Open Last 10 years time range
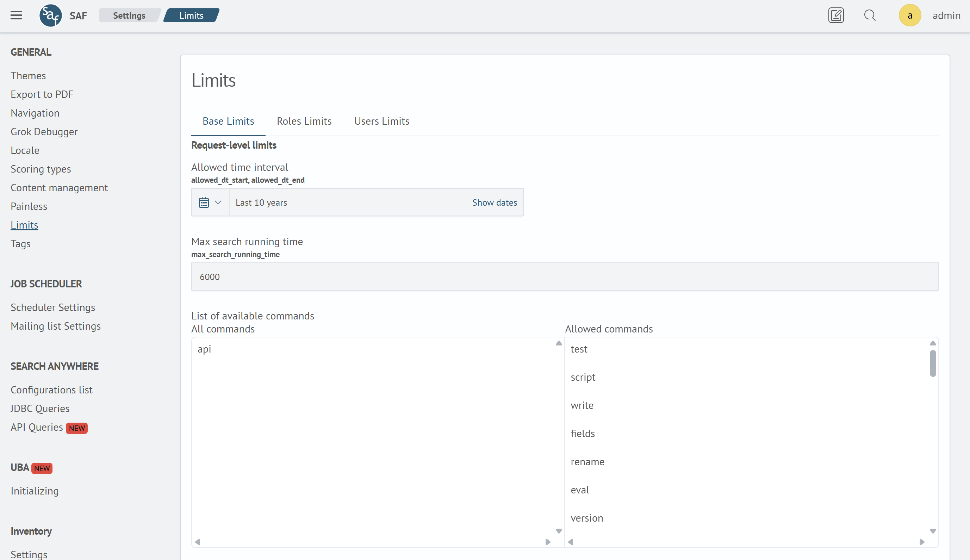The image size is (970, 560). 262,202
